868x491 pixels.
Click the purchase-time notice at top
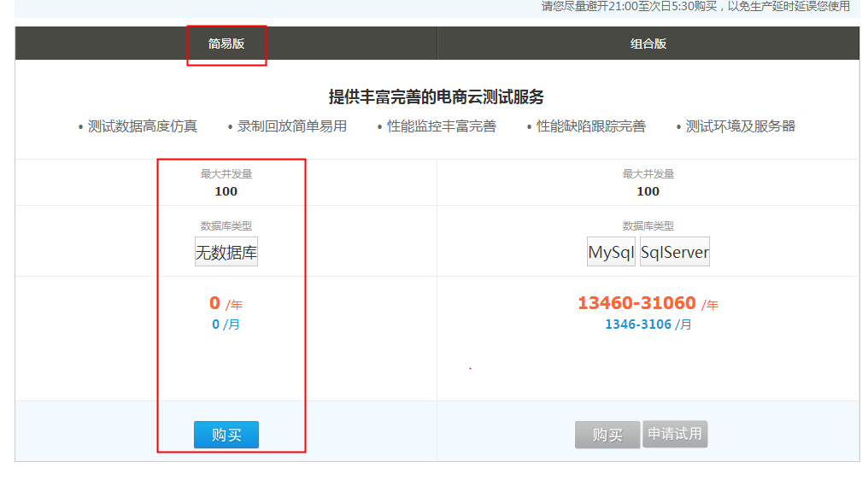click(695, 7)
